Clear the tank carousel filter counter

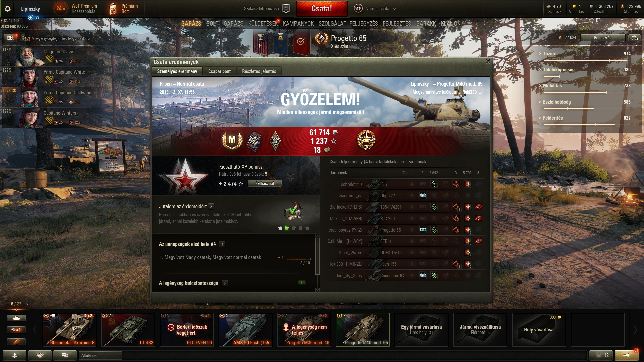point(27,304)
